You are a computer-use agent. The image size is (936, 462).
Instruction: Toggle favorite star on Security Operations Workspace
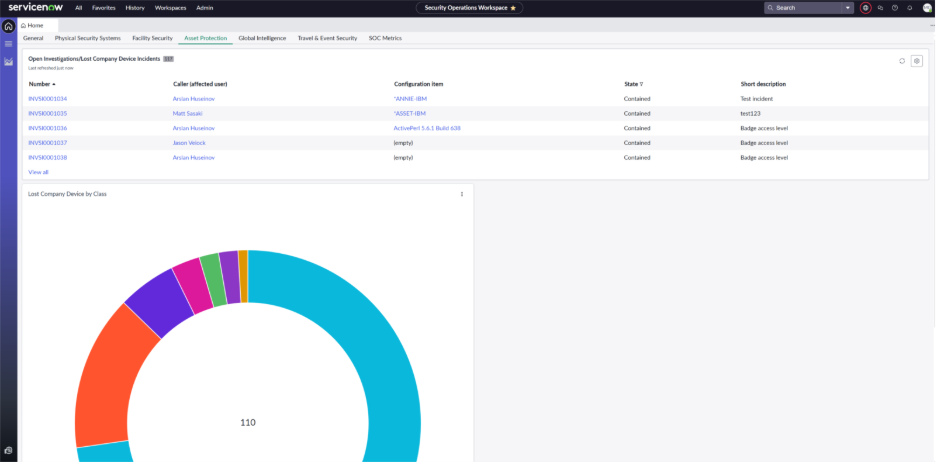click(513, 8)
